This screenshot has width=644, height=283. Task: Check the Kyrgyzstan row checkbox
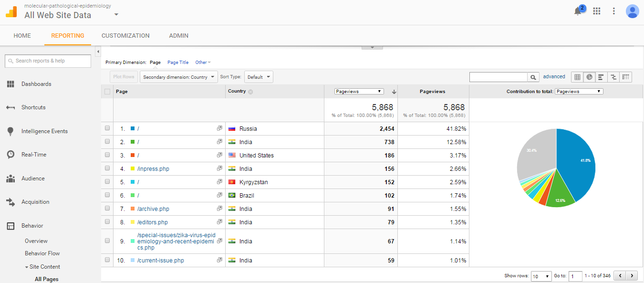(107, 182)
